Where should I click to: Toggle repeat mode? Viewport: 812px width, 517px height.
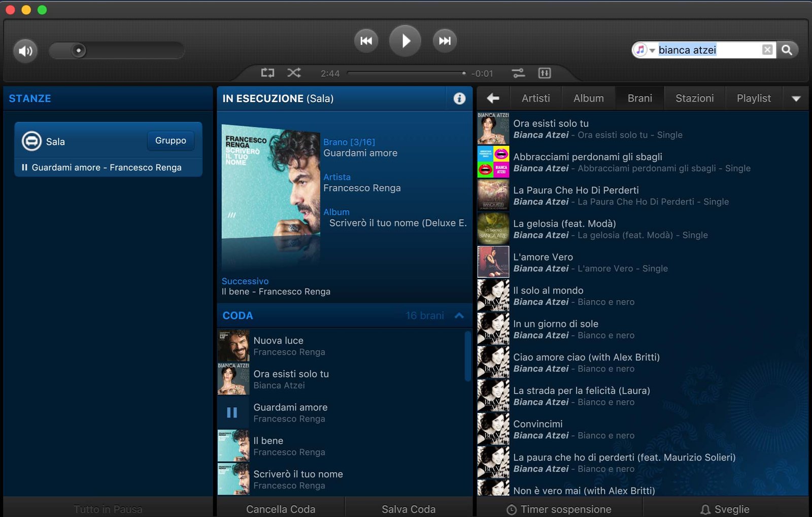click(x=267, y=73)
